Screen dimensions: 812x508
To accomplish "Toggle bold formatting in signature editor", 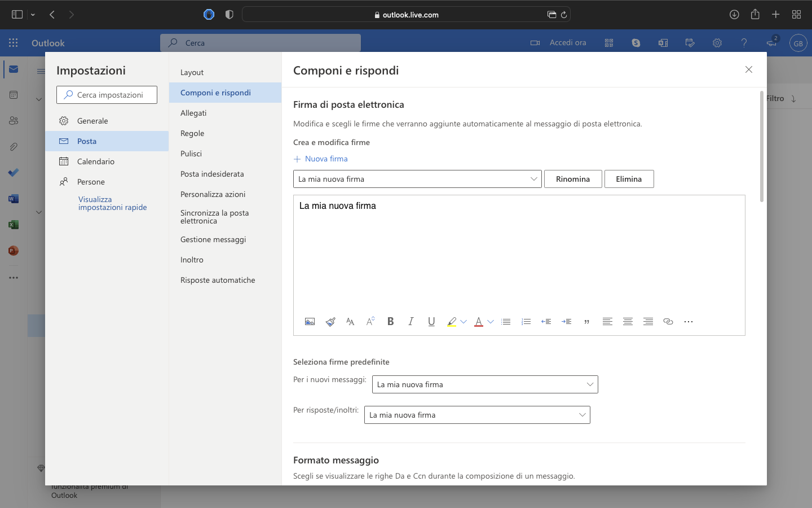I will pos(390,322).
